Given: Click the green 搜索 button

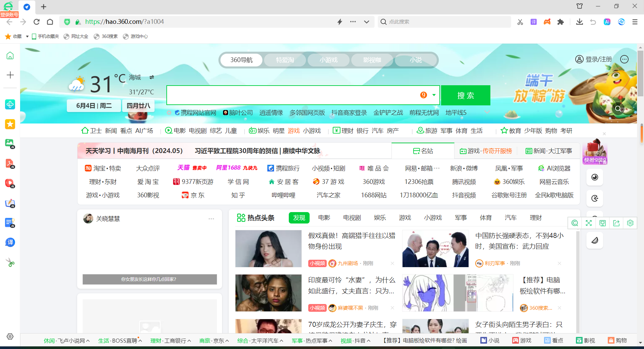Looking at the screenshot, I should pyautogui.click(x=466, y=95).
